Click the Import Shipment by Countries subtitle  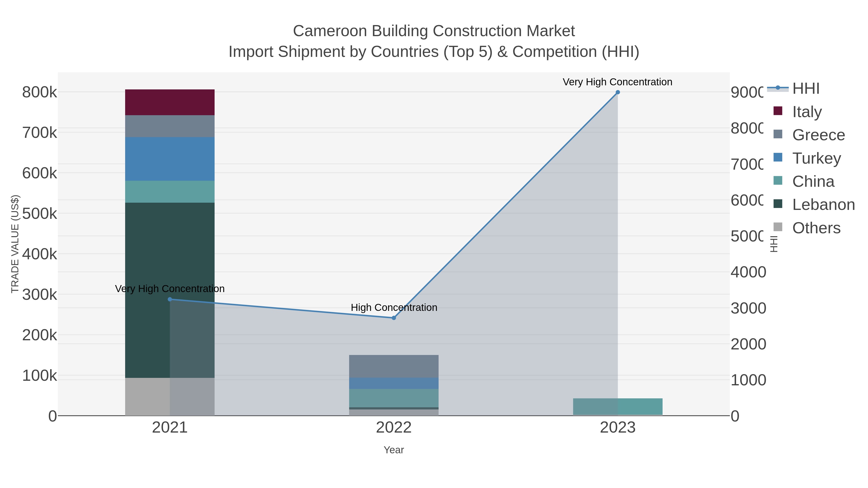tap(434, 52)
